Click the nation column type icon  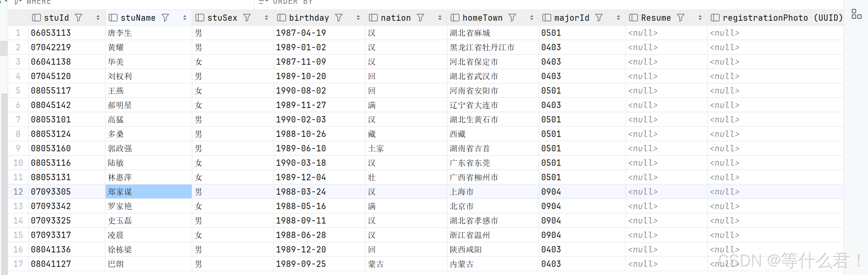pyautogui.click(x=373, y=18)
